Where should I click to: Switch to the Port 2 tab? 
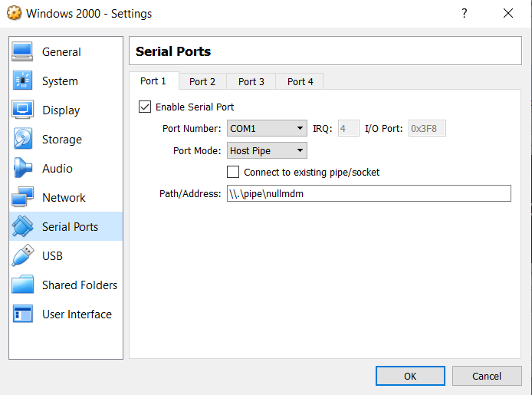pos(202,82)
